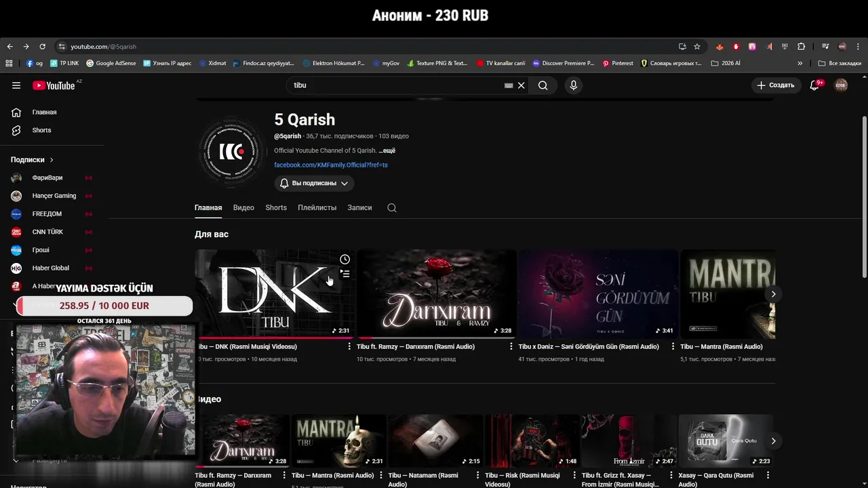Open the account avatar menu
This screenshot has height=488, width=868.
[x=841, y=85]
